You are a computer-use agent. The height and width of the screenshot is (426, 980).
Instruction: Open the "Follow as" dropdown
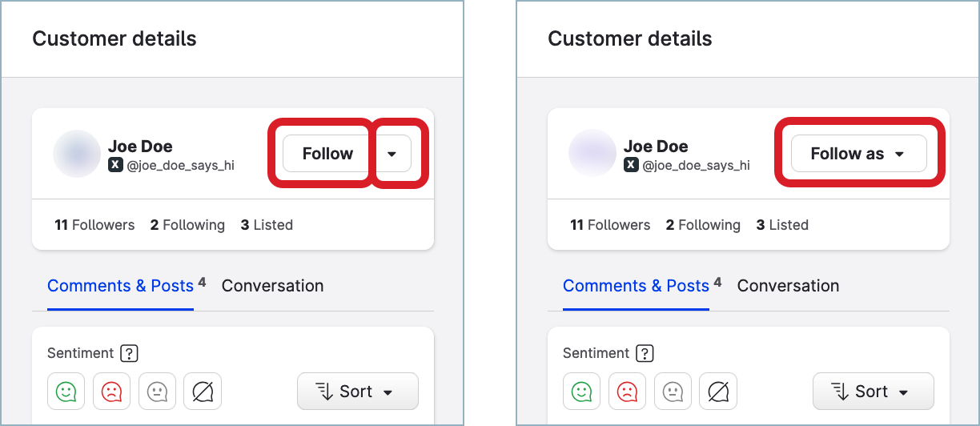(x=858, y=154)
